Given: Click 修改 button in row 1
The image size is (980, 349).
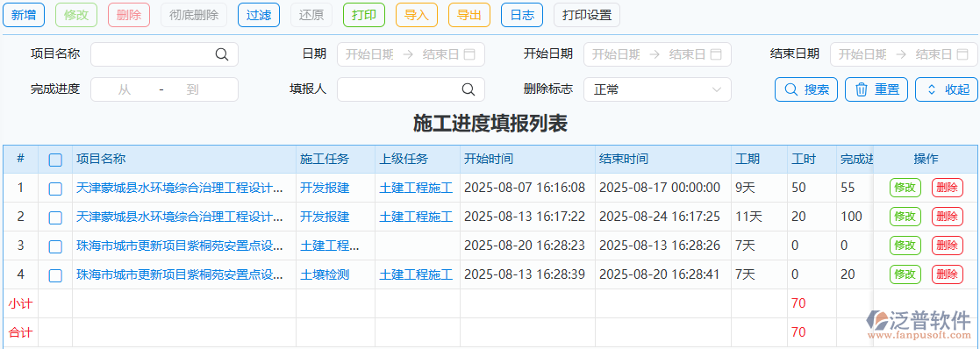Looking at the screenshot, I should [905, 188].
